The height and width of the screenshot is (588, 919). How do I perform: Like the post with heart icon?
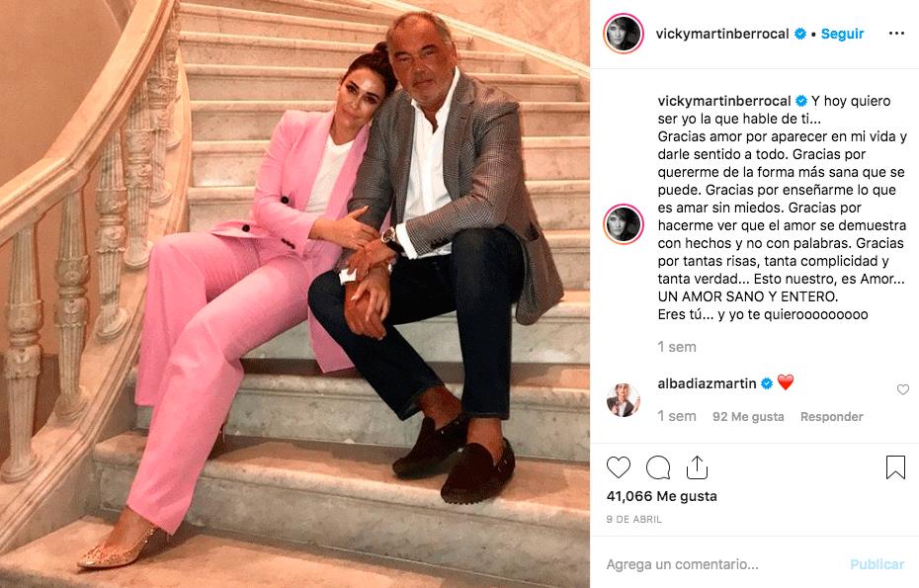click(619, 467)
